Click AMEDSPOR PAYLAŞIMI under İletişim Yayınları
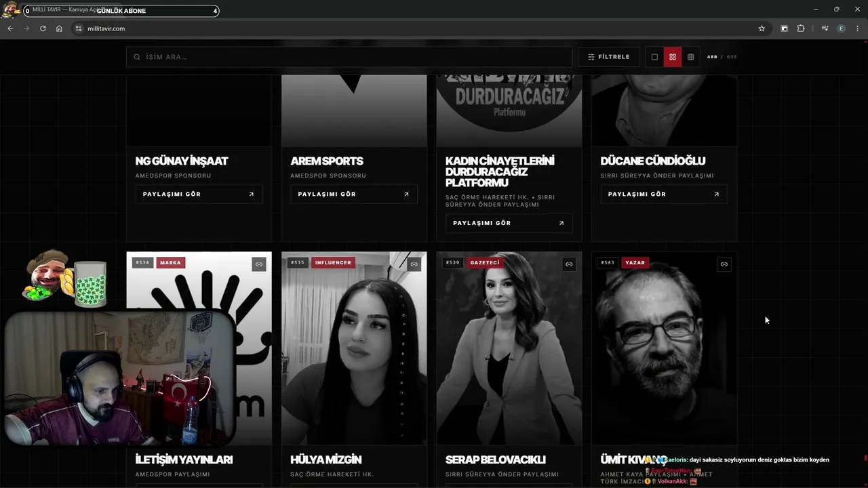The width and height of the screenshot is (868, 488). pos(172,474)
